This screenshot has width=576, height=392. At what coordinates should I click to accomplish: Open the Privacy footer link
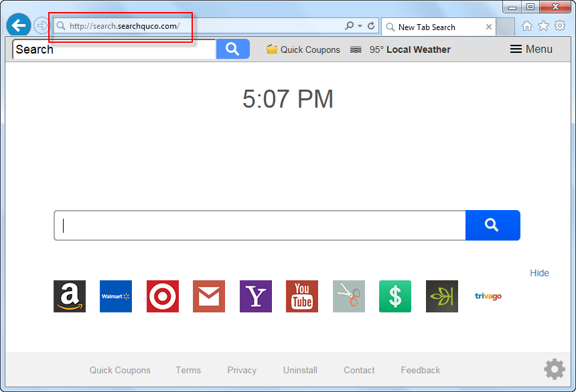(242, 370)
